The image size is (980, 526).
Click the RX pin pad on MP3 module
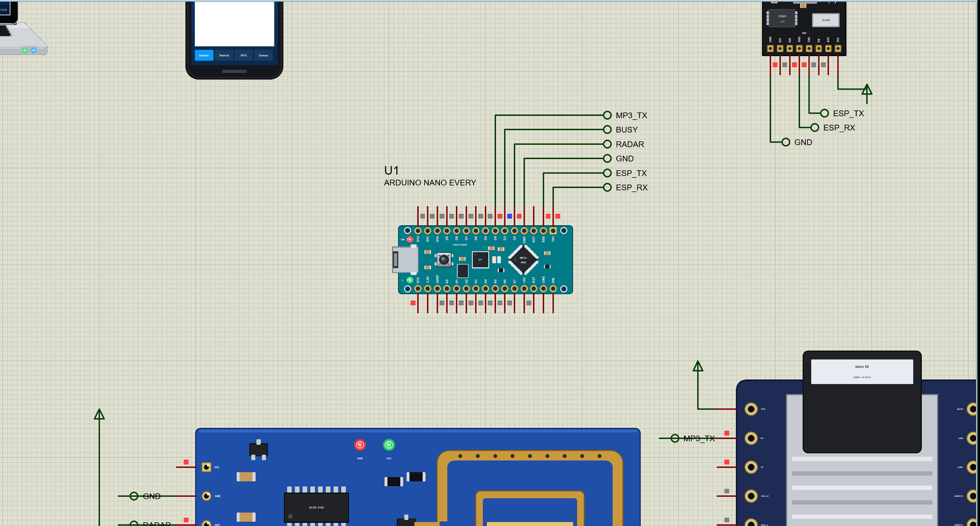(751, 438)
